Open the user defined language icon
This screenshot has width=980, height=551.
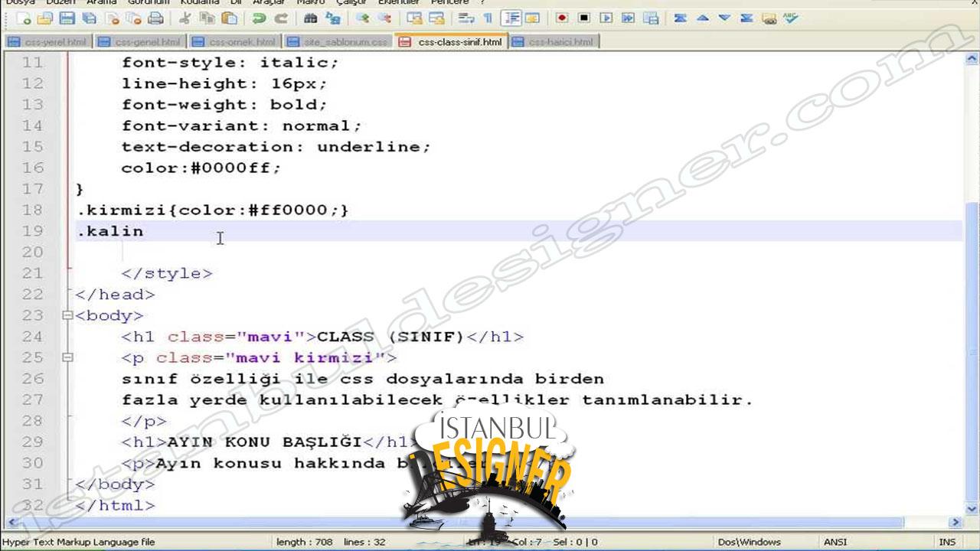coord(531,18)
